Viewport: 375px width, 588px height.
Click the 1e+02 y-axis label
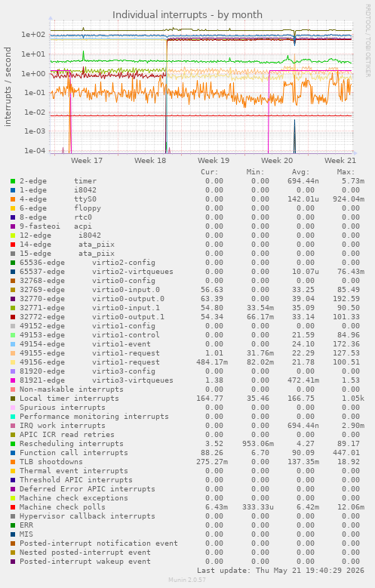33,35
